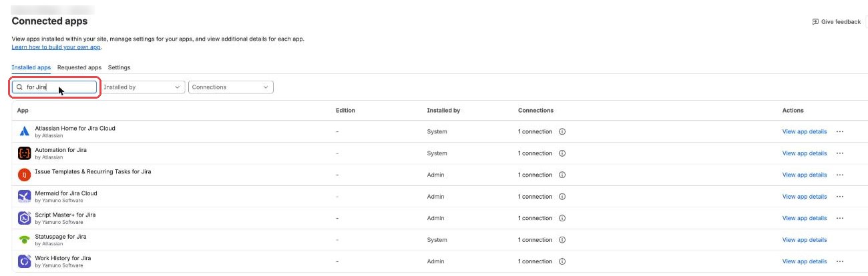
Task: Click the 'Issue Templates & Recurring Tasks for Jira' name
Action: (93, 171)
